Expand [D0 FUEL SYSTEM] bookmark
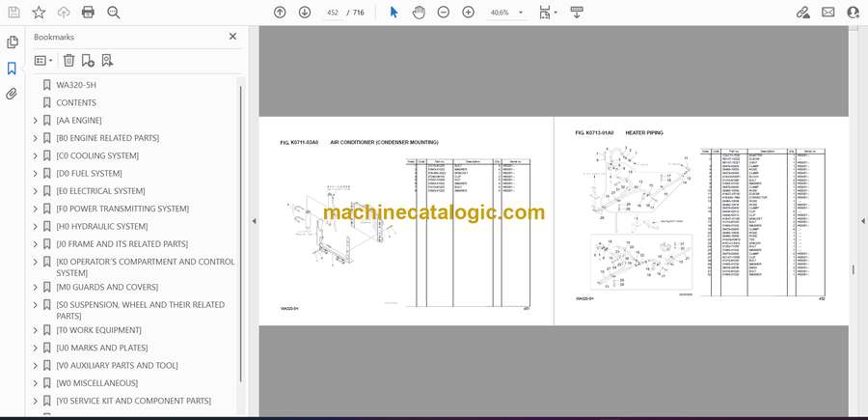This screenshot has height=420, width=868. tap(36, 174)
